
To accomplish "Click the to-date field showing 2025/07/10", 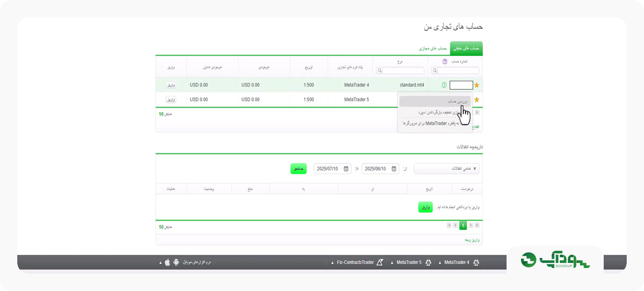I will pos(332,169).
